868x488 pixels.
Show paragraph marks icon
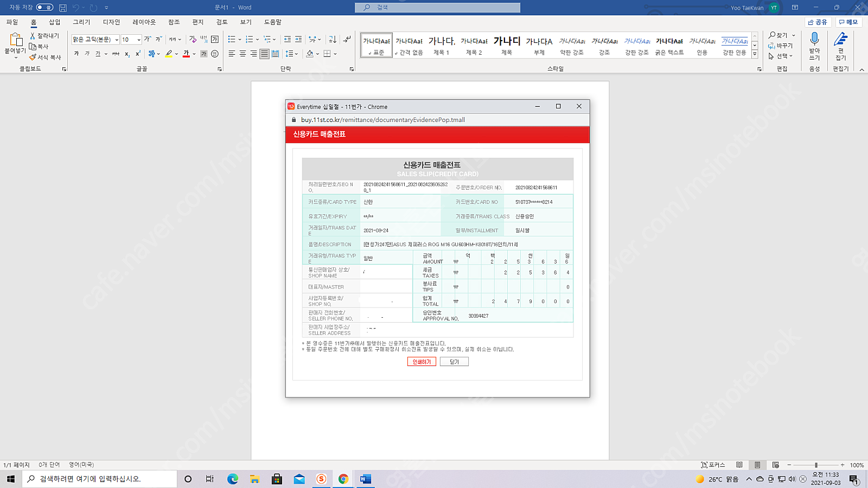[347, 39]
